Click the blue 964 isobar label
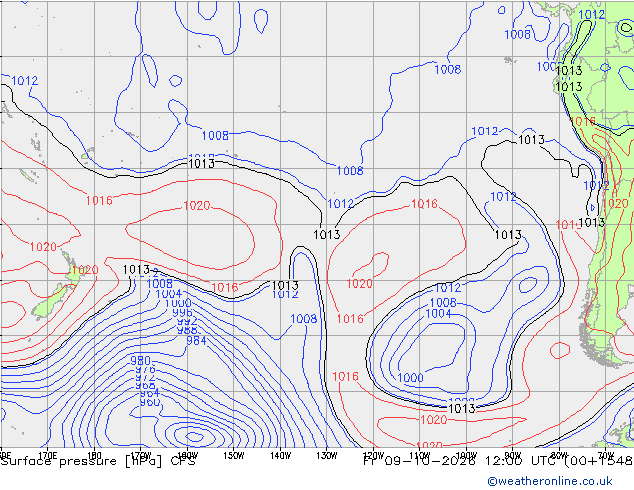Image resolution: width=634 pixels, height=490 pixels. [x=149, y=393]
